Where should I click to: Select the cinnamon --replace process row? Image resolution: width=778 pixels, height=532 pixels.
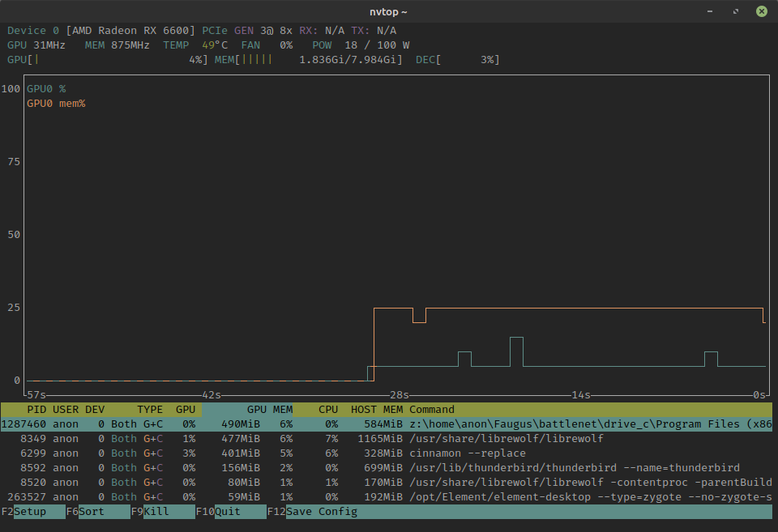tap(386, 453)
